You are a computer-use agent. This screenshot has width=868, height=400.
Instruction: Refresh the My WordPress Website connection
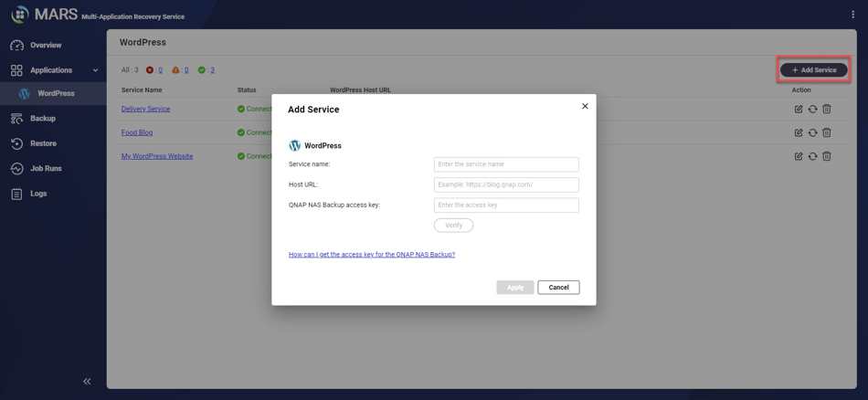[812, 156]
